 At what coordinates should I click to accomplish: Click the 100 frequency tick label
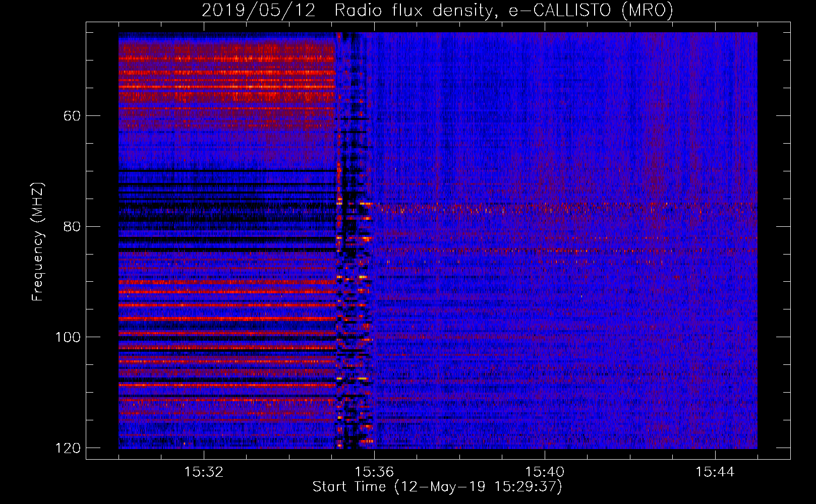[x=68, y=337]
